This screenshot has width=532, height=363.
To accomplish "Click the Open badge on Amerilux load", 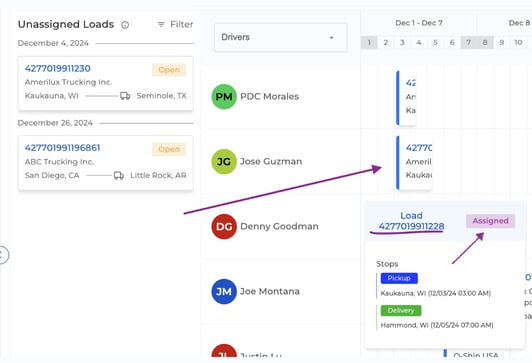I will click(x=169, y=70).
